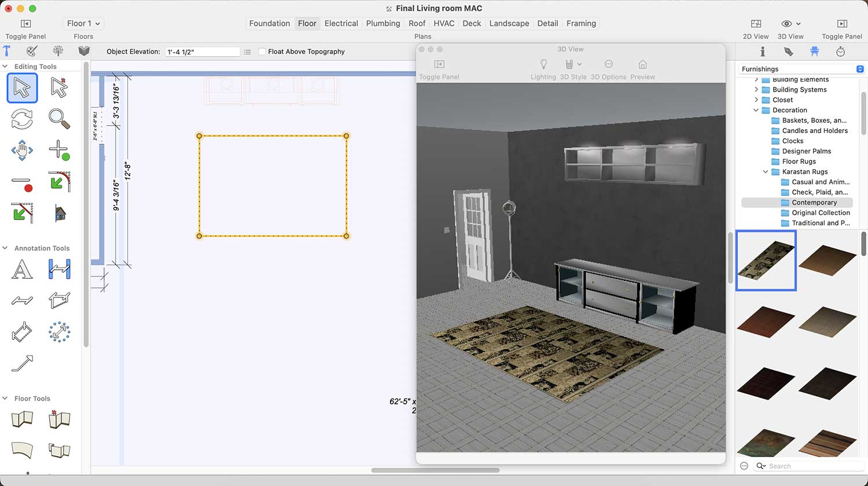The width and height of the screenshot is (868, 486).
Task: Pick the Dimension annotation tool
Action: [59, 270]
